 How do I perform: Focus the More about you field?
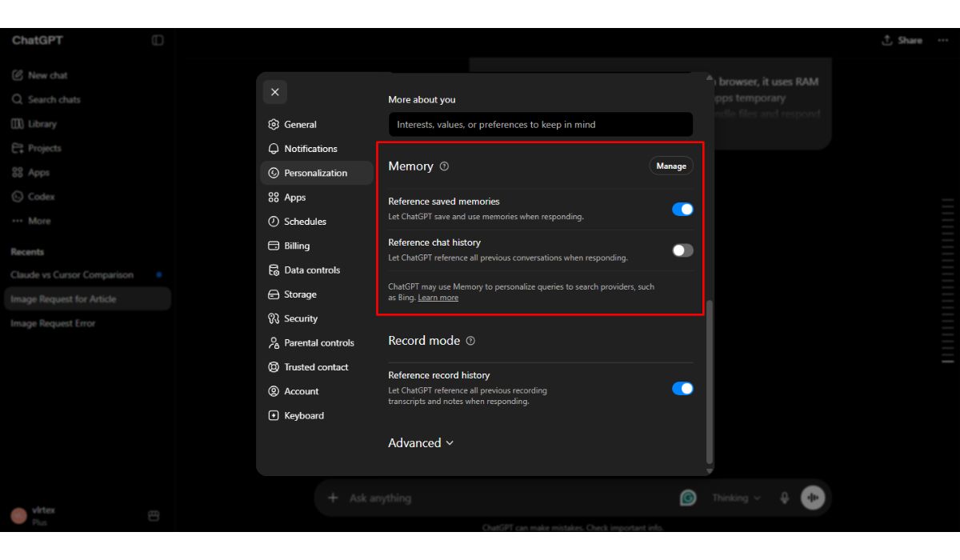pyautogui.click(x=541, y=125)
